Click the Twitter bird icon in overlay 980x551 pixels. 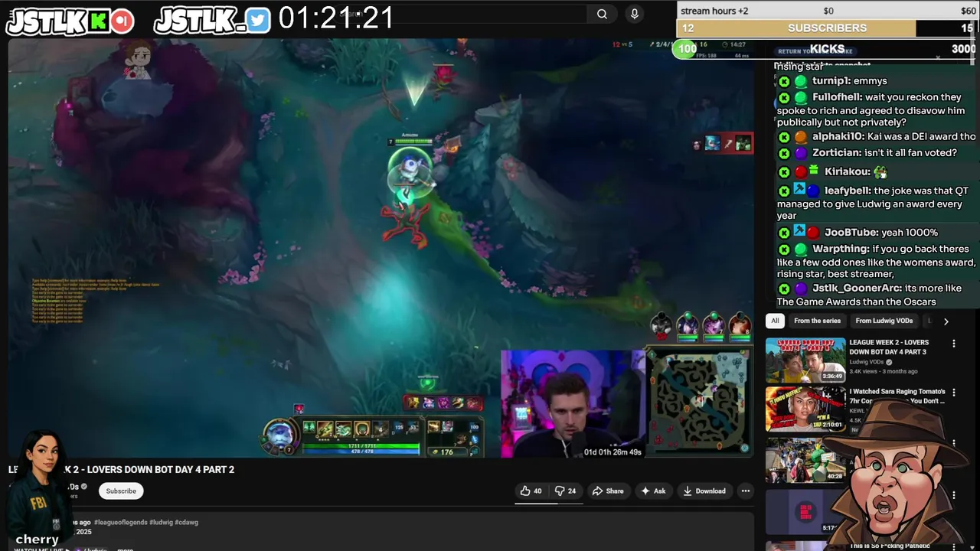pyautogui.click(x=258, y=21)
